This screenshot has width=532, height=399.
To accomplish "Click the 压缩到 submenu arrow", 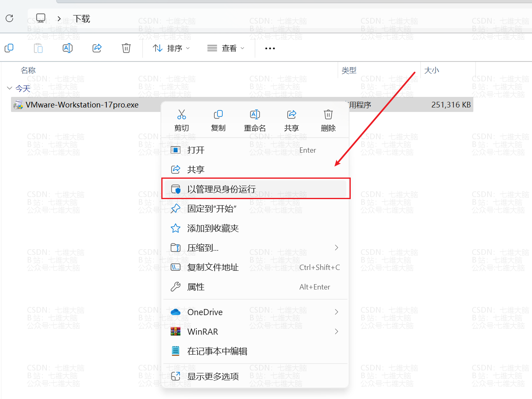I will click(x=336, y=248).
